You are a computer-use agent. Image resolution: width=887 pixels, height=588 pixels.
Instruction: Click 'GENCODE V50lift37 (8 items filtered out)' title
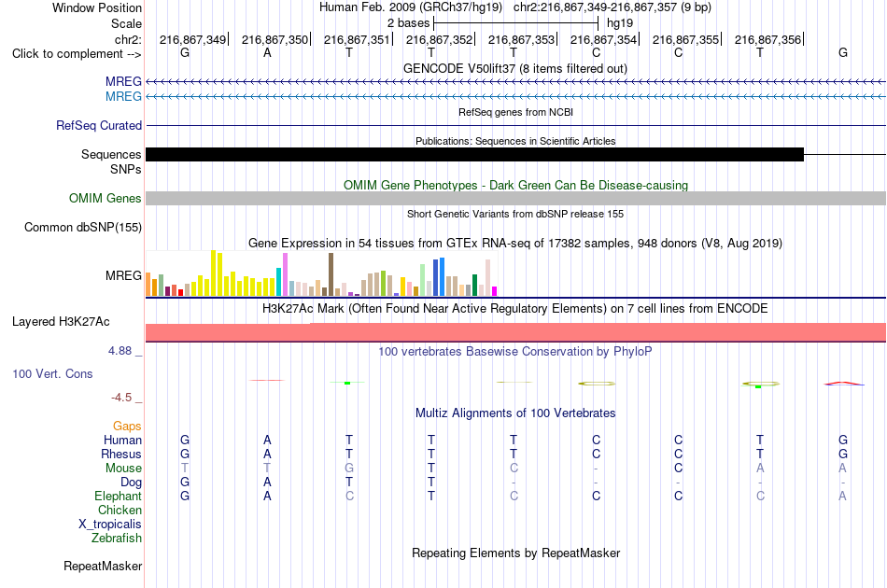click(x=515, y=68)
